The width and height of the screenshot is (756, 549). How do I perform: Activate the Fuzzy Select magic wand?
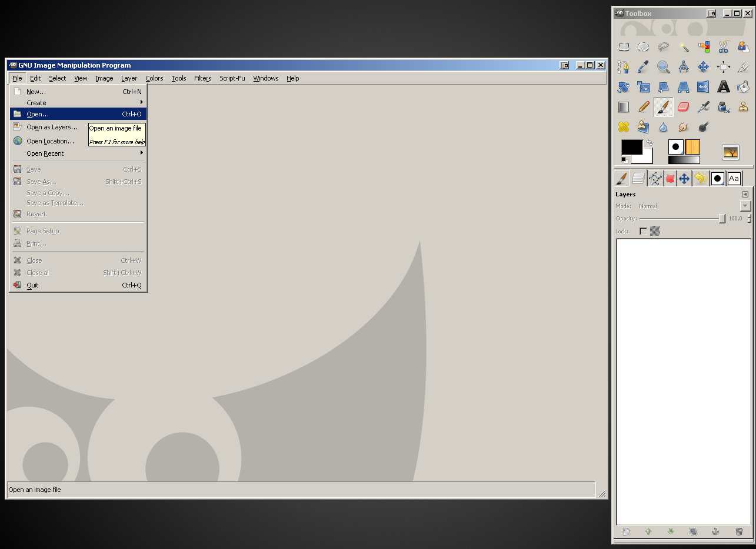[684, 48]
